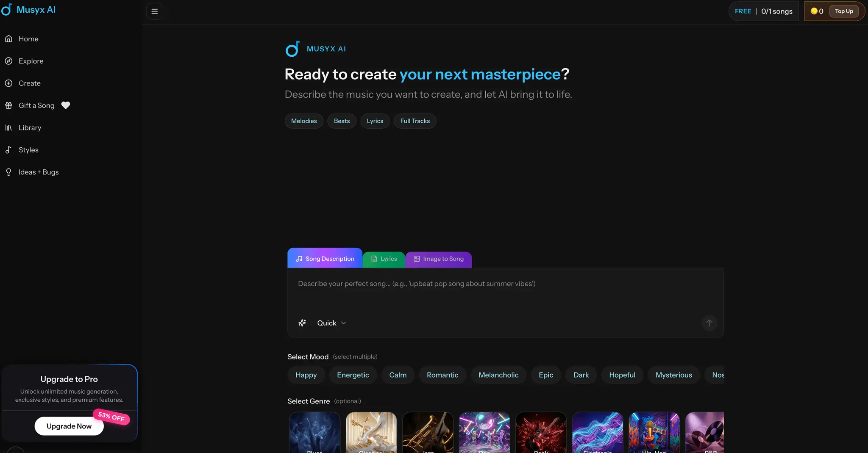Open the Styles page
Viewport: 868px width, 453px height.
pos(28,150)
